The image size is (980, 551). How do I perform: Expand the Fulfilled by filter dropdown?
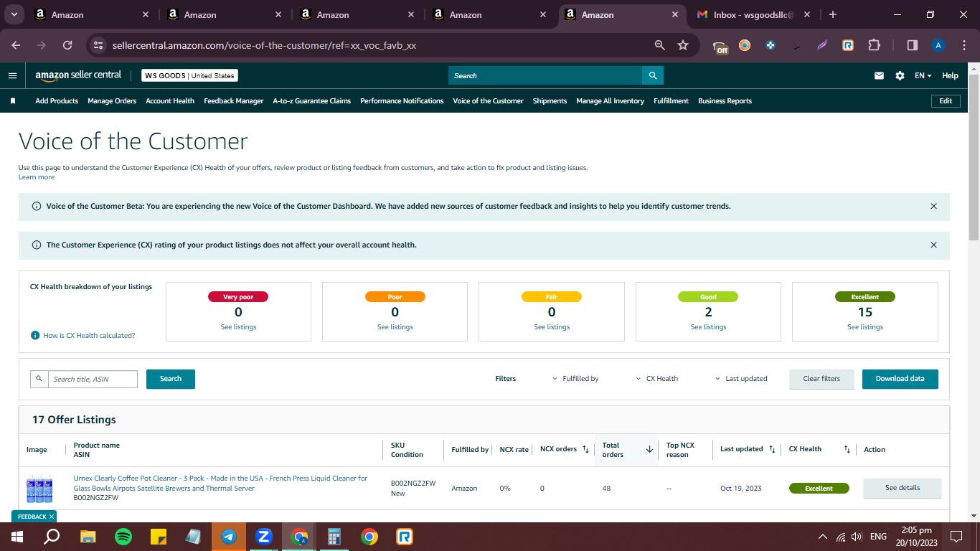[x=575, y=379]
